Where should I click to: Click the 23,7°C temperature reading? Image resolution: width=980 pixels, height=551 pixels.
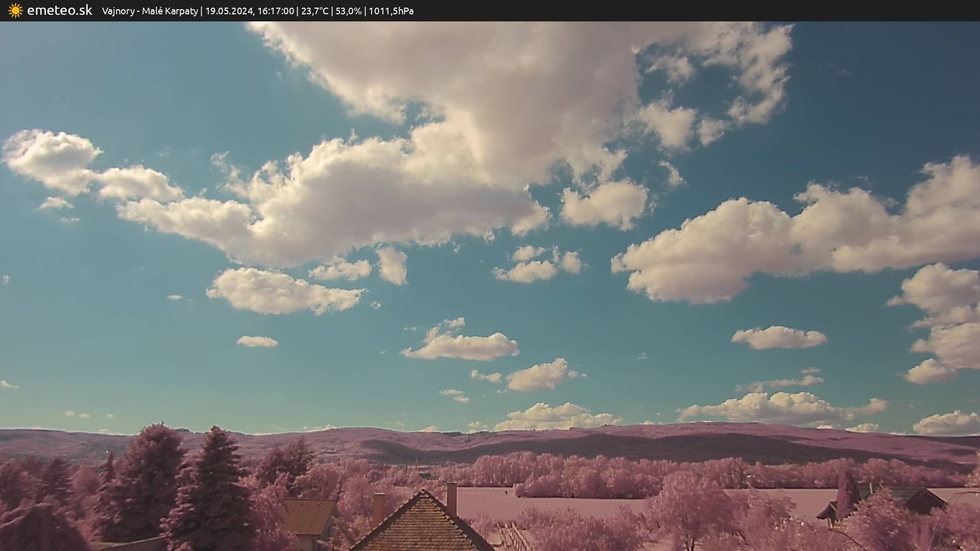click(x=314, y=11)
